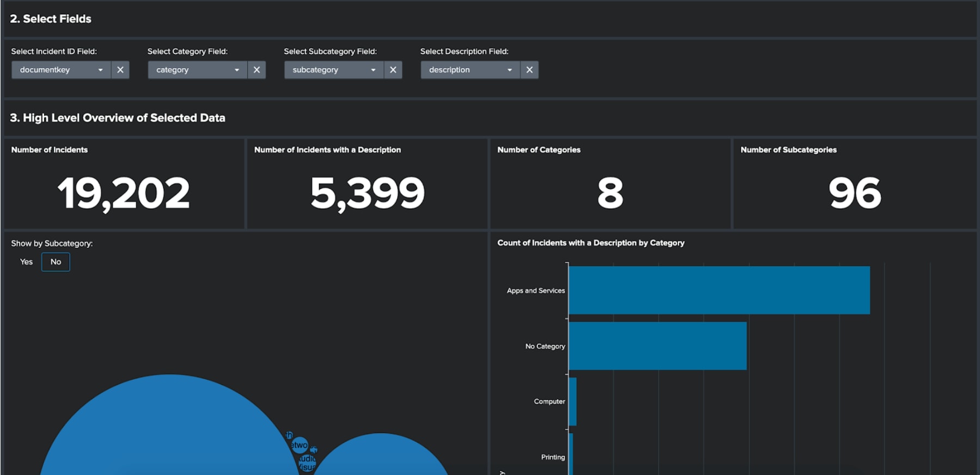Image resolution: width=980 pixels, height=475 pixels.
Task: Click the 'No Category' axis label
Action: click(545, 346)
